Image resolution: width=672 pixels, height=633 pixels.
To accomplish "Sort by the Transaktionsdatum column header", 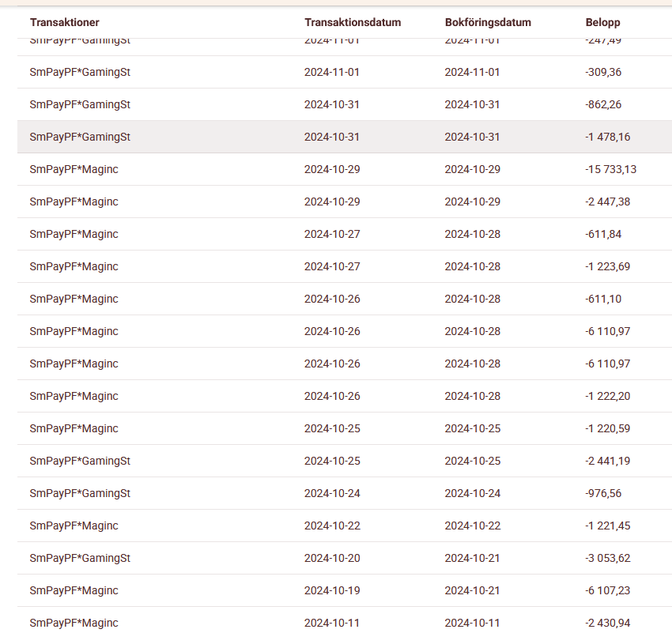I will [x=353, y=23].
